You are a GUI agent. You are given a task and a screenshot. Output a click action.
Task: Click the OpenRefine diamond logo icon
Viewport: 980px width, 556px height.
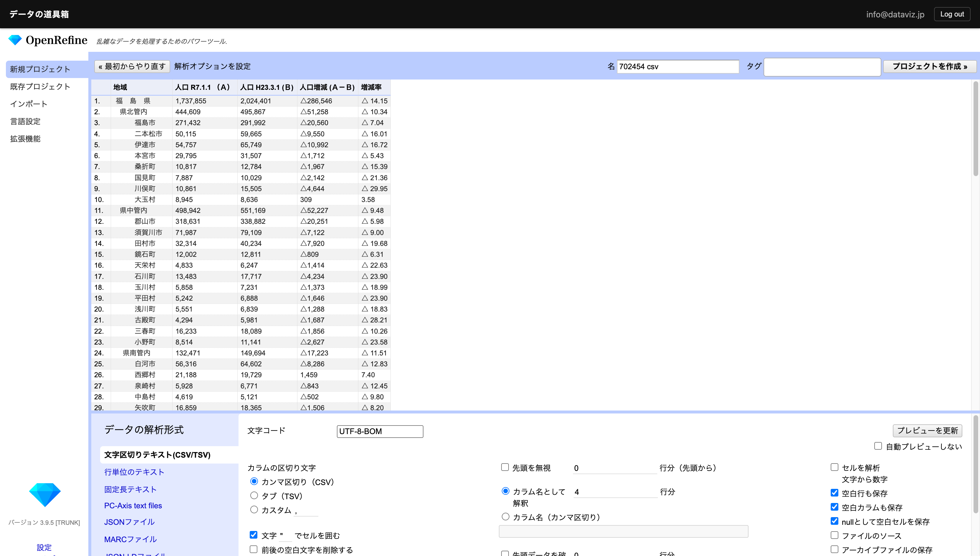point(15,40)
